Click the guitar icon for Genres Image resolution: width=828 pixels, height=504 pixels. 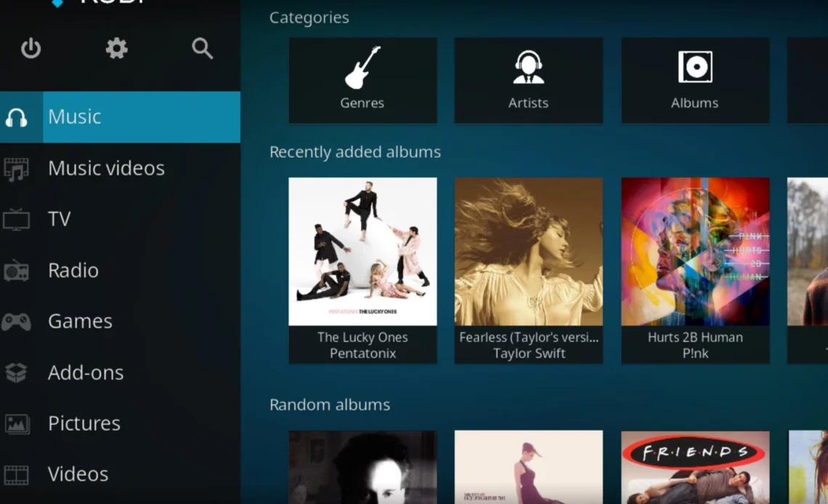(x=362, y=67)
